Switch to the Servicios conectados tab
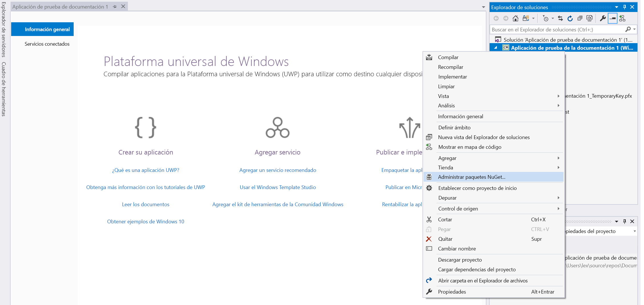 [x=47, y=44]
